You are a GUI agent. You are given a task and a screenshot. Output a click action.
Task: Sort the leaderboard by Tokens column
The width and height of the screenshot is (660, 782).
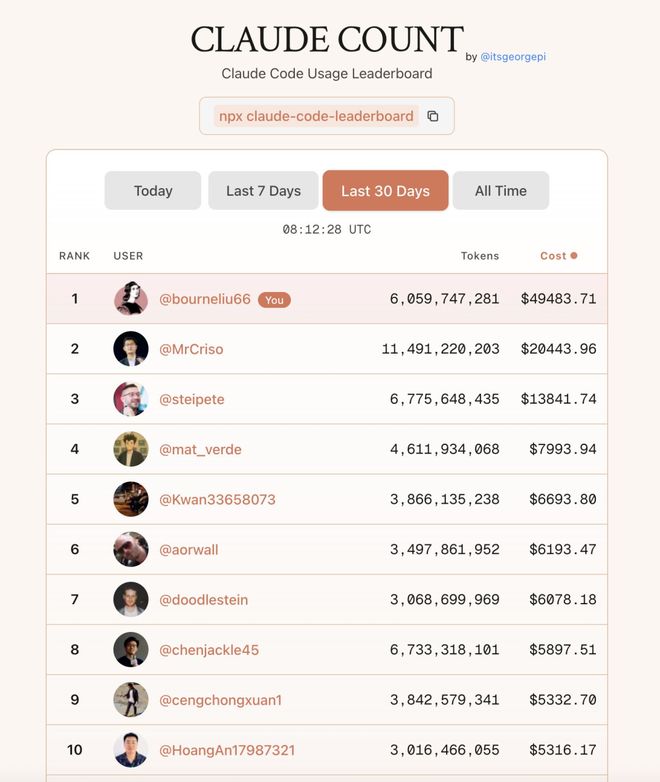click(x=480, y=256)
